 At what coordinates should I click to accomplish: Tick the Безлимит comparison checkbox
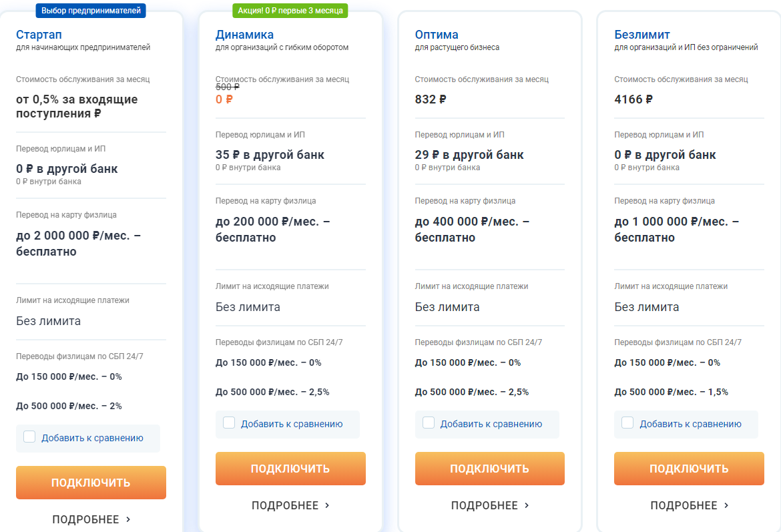click(627, 423)
